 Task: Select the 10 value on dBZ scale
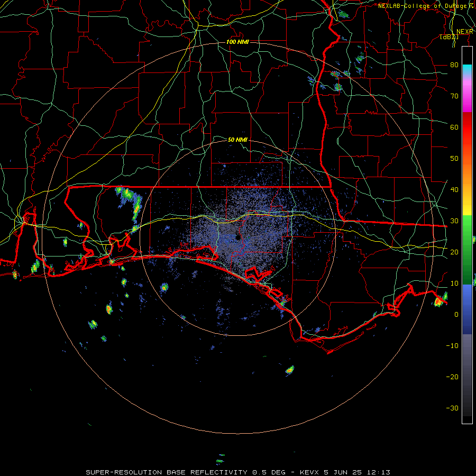(454, 283)
